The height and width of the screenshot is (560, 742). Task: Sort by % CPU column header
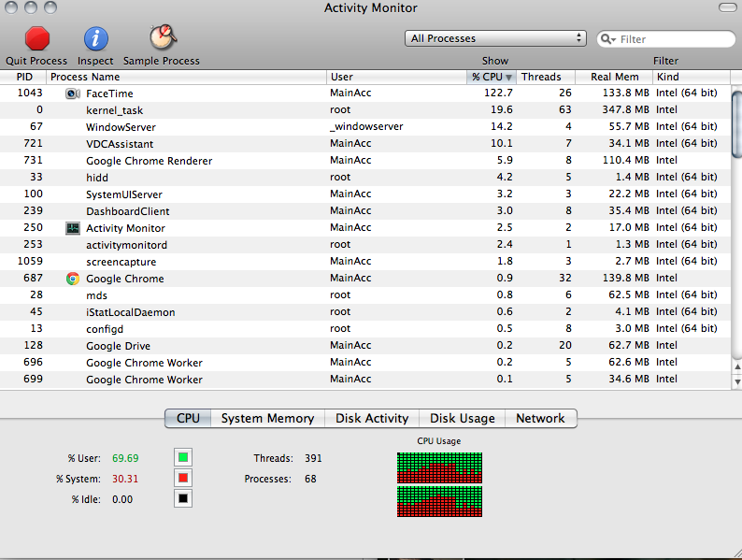pyautogui.click(x=492, y=77)
